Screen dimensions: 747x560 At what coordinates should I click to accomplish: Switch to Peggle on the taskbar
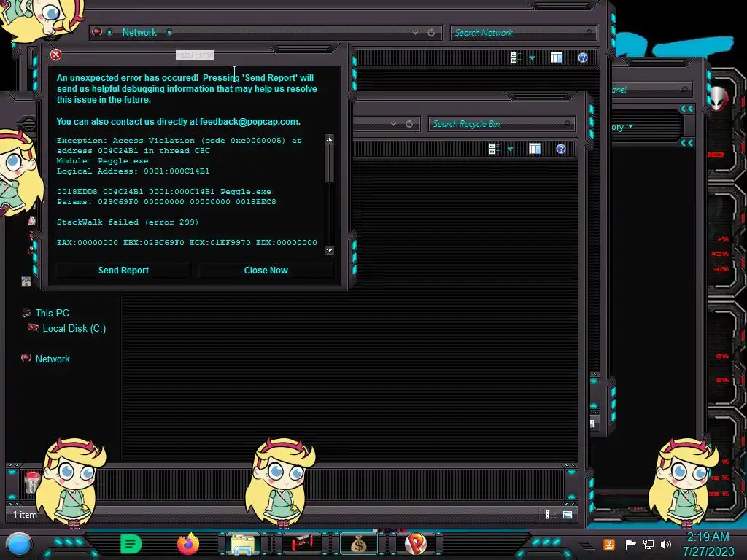(x=416, y=544)
